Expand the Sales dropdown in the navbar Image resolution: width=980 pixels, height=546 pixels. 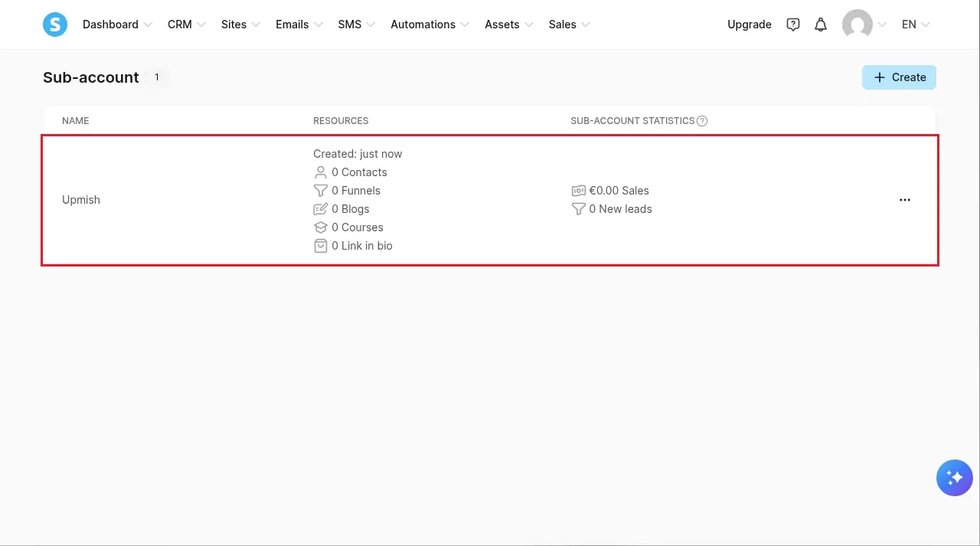coord(570,25)
